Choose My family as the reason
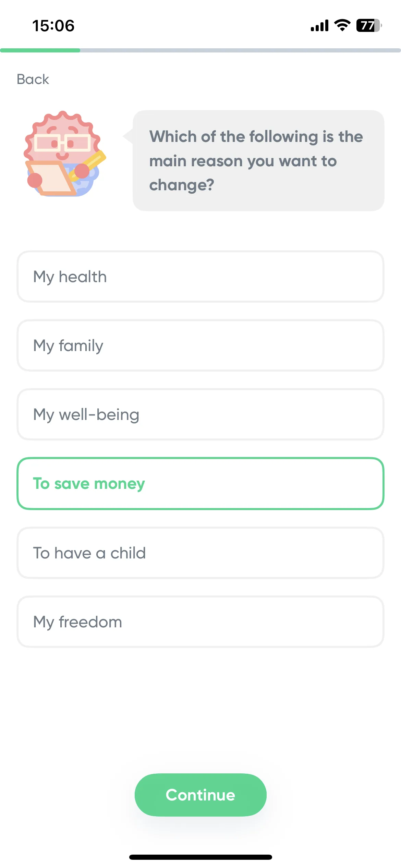The width and height of the screenshot is (401, 868). [x=200, y=346]
